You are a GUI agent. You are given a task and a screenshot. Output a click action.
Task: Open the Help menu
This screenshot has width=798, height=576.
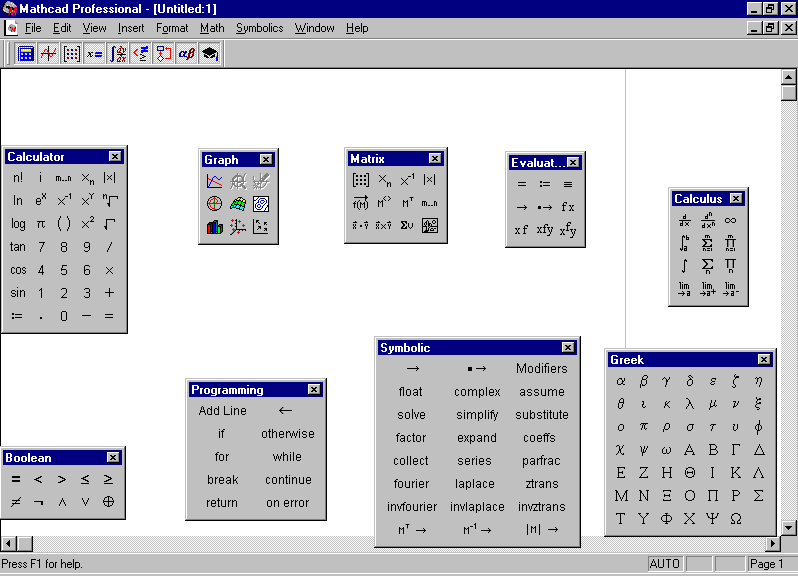tap(357, 28)
